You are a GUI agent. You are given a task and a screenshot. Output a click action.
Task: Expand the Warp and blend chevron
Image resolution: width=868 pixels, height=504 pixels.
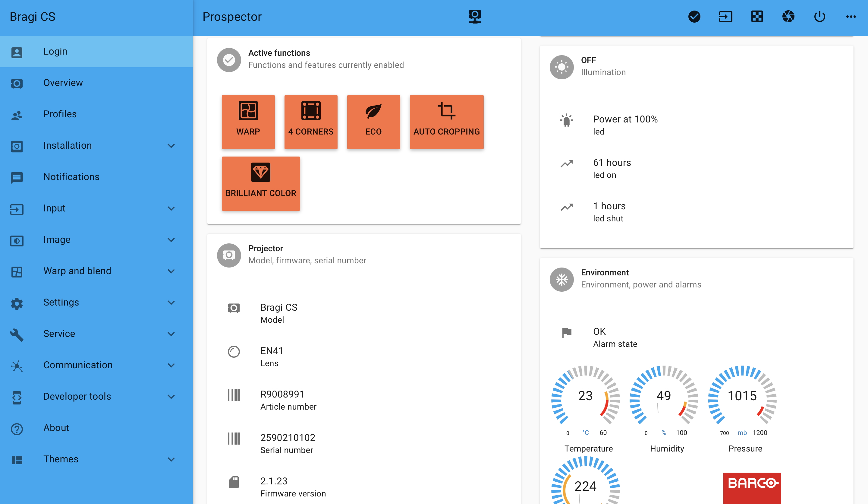point(171,271)
